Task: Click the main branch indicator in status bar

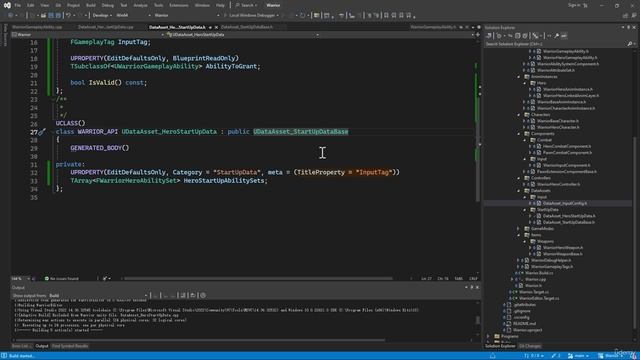Action: [578, 356]
